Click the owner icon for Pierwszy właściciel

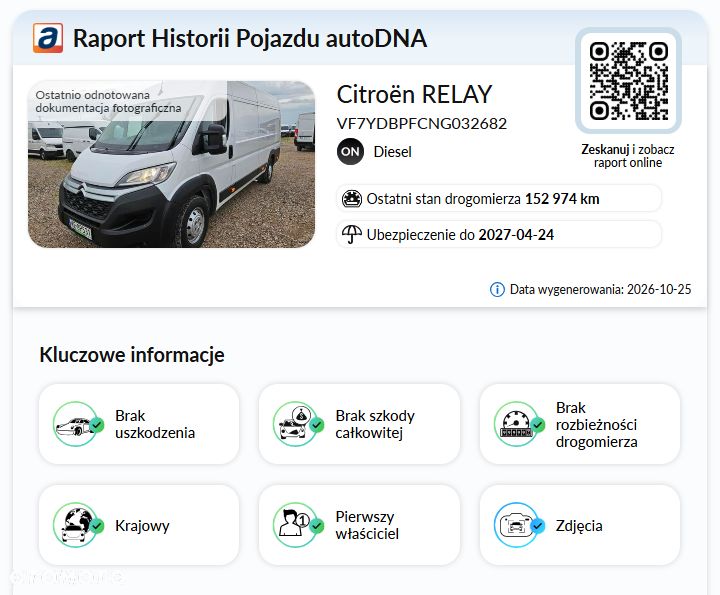(x=296, y=525)
